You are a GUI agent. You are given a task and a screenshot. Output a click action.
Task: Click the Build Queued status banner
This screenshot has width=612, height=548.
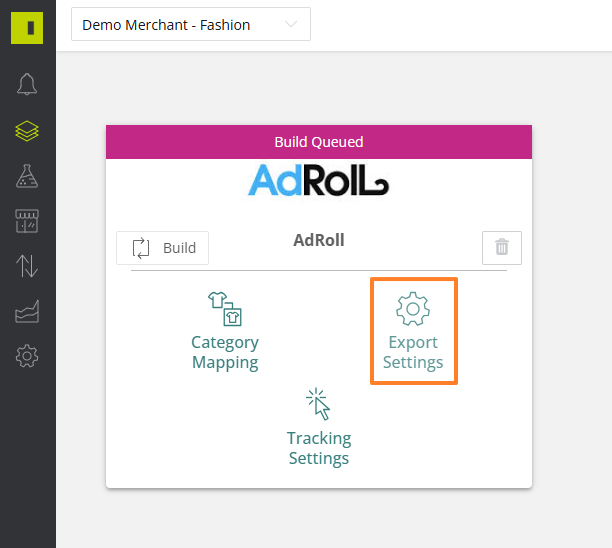click(319, 142)
